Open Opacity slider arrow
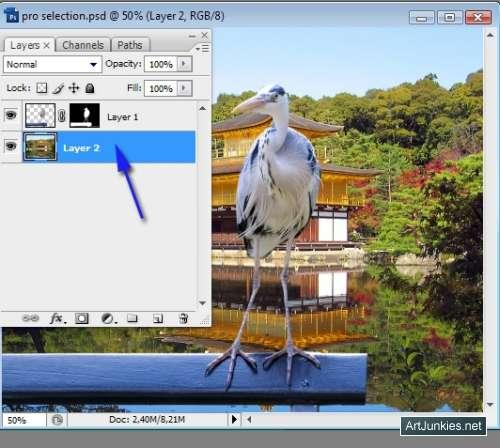Viewport: 500px width, 448px height. pyautogui.click(x=184, y=64)
